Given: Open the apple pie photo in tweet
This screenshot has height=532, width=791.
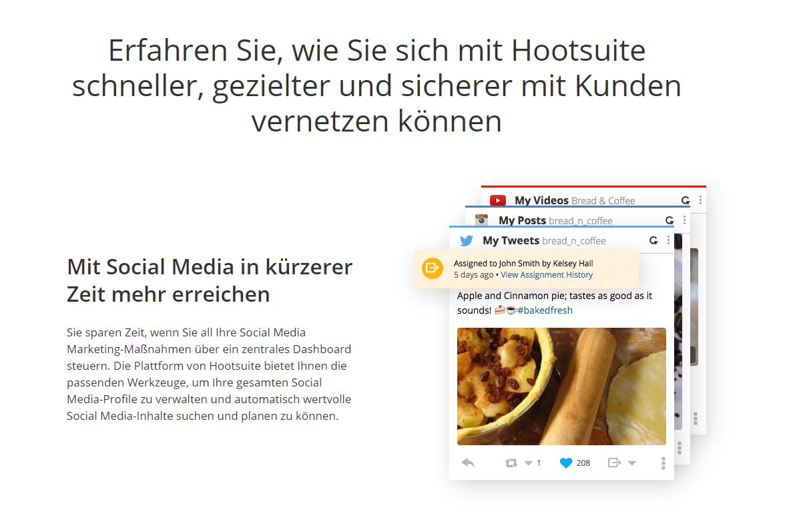Looking at the screenshot, I should (x=561, y=386).
